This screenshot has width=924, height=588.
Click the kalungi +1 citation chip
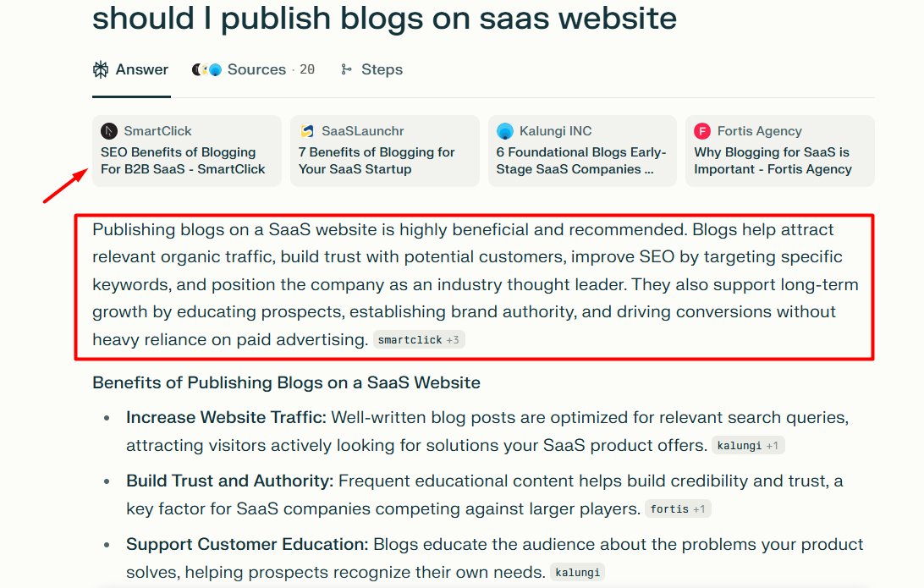pos(748,446)
